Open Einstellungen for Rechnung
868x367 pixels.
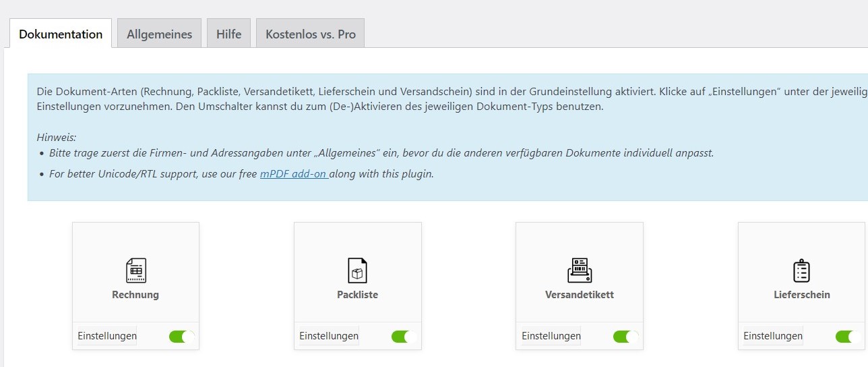pyautogui.click(x=107, y=336)
